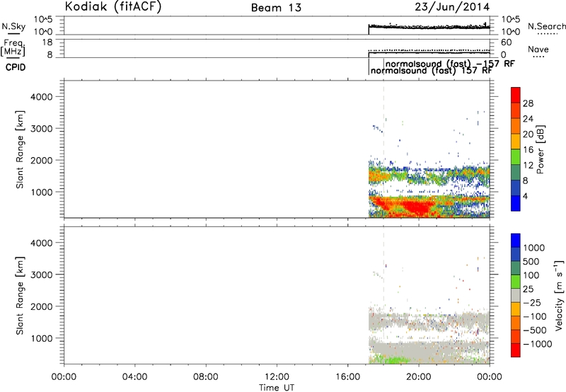
Task: Click the 'Freq. [MHz]' axis label
Action: tap(13, 47)
